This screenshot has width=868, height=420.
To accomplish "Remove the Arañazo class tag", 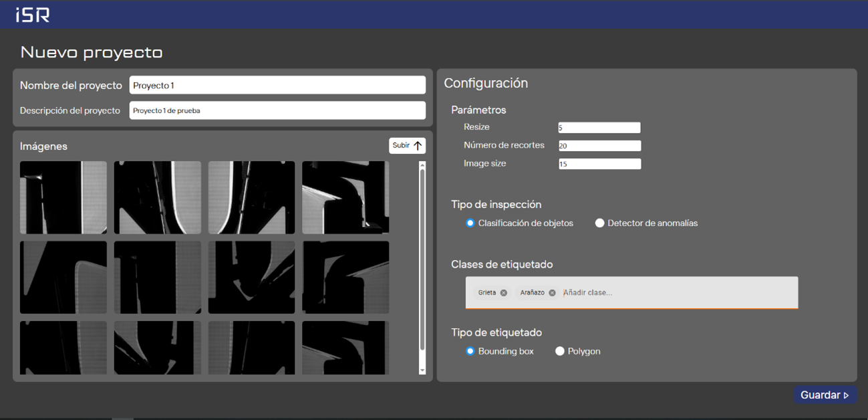I will coord(552,293).
